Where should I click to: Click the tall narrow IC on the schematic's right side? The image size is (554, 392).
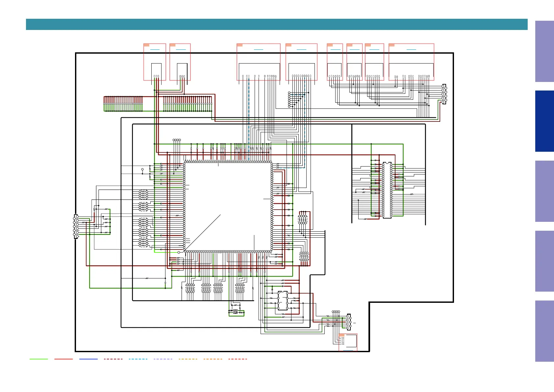(387, 190)
